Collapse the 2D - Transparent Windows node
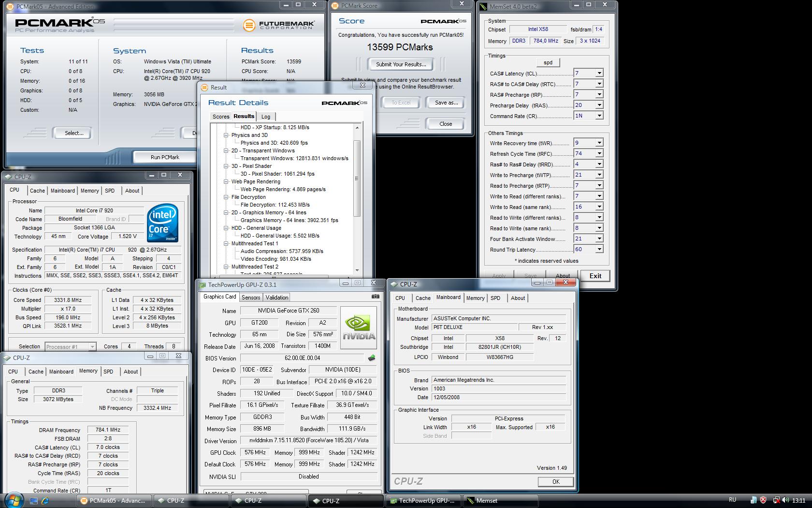The image size is (812, 508). pos(226,151)
